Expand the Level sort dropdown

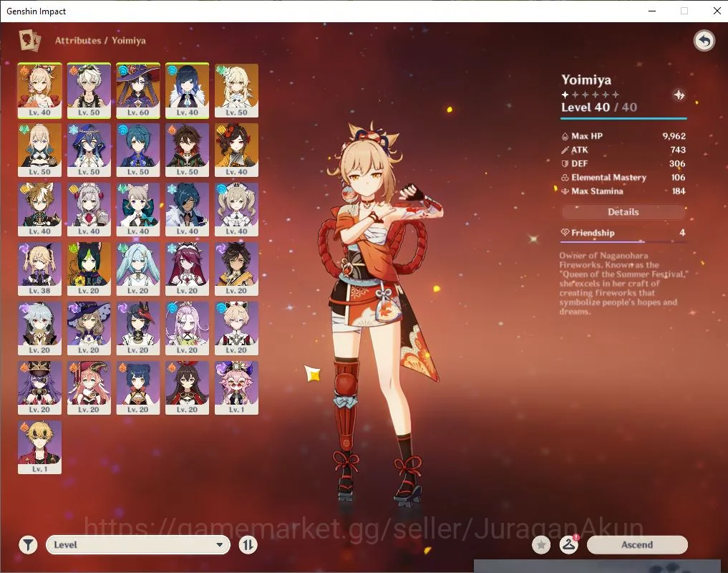coord(138,544)
